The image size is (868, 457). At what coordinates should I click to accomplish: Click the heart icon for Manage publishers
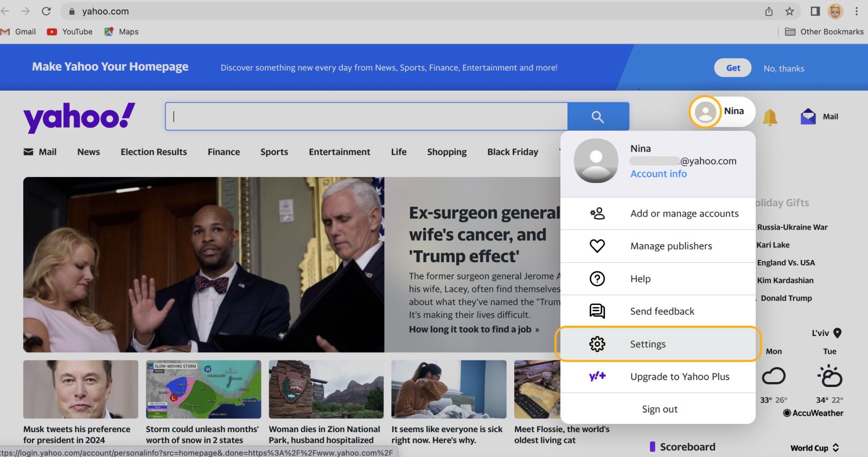pyautogui.click(x=597, y=246)
